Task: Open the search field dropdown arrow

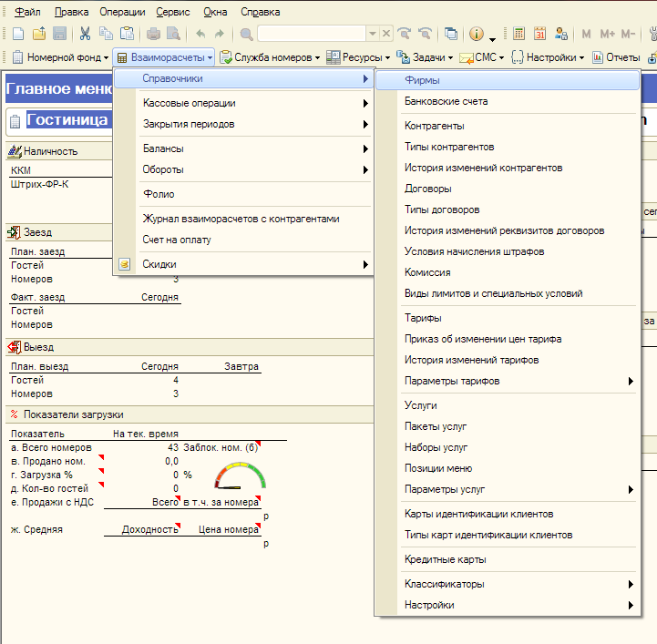Action: [x=373, y=34]
